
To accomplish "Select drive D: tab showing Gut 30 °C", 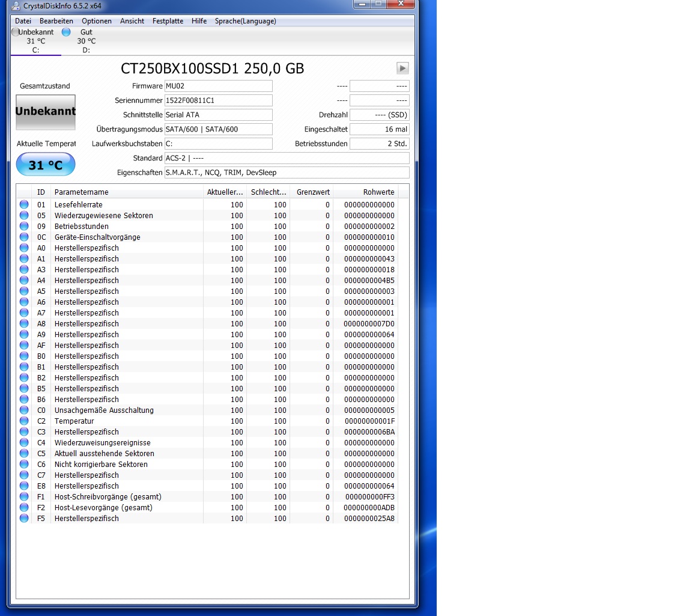I will tap(86, 41).
